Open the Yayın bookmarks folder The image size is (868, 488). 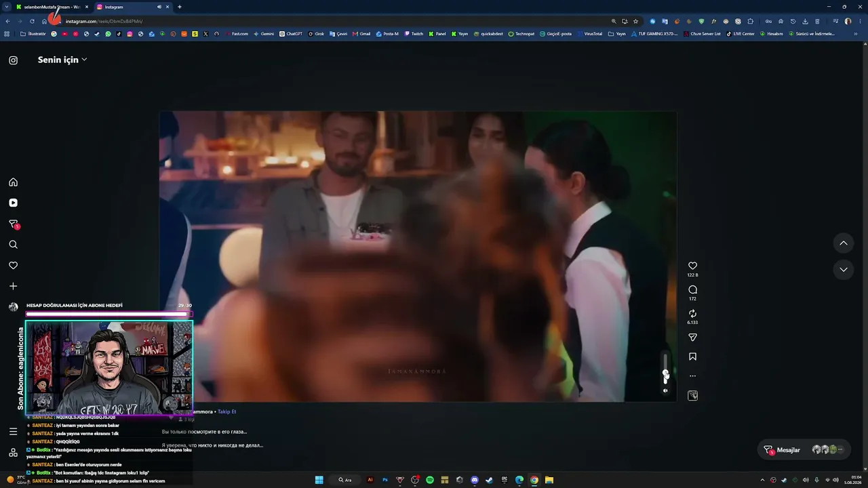(x=617, y=34)
